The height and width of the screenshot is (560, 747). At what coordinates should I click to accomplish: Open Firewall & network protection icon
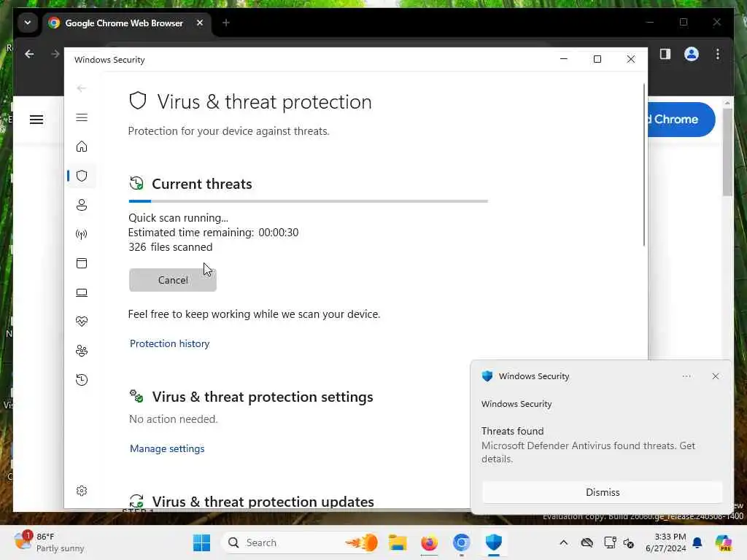[82, 234]
